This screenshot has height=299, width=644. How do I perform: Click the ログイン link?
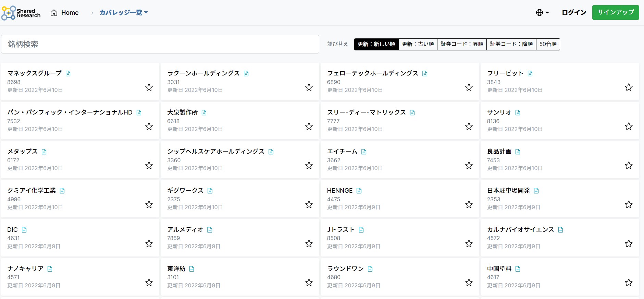[x=574, y=13]
